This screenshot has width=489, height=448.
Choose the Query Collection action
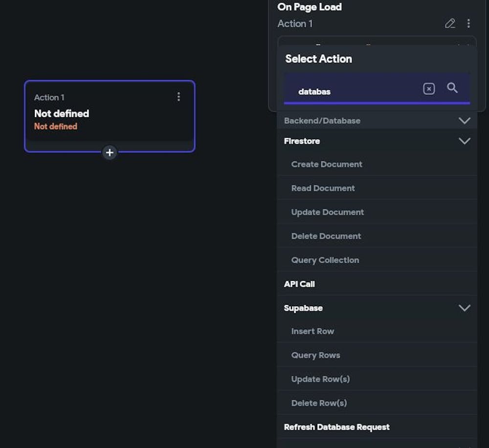click(x=325, y=260)
